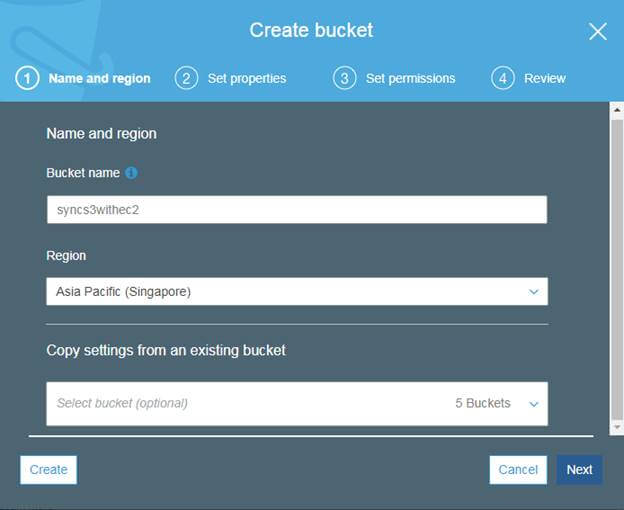Proceed with the Next button
This screenshot has height=510, width=624.
pos(579,470)
